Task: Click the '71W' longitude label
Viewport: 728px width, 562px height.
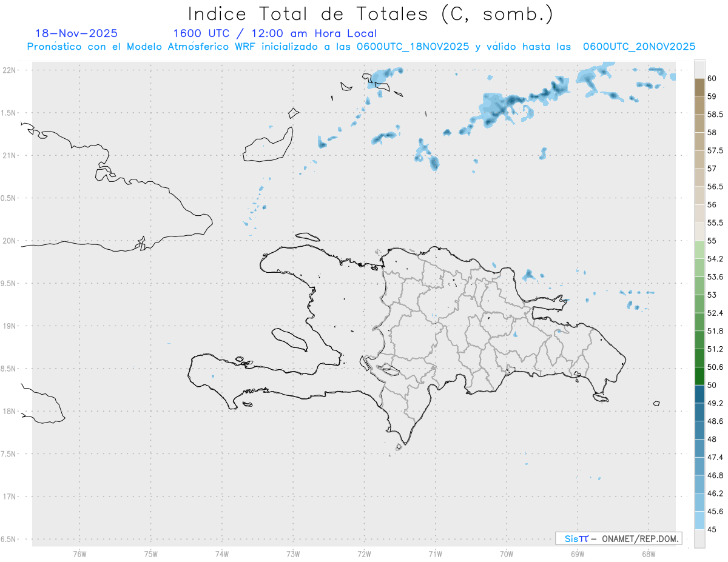Action: [x=435, y=554]
